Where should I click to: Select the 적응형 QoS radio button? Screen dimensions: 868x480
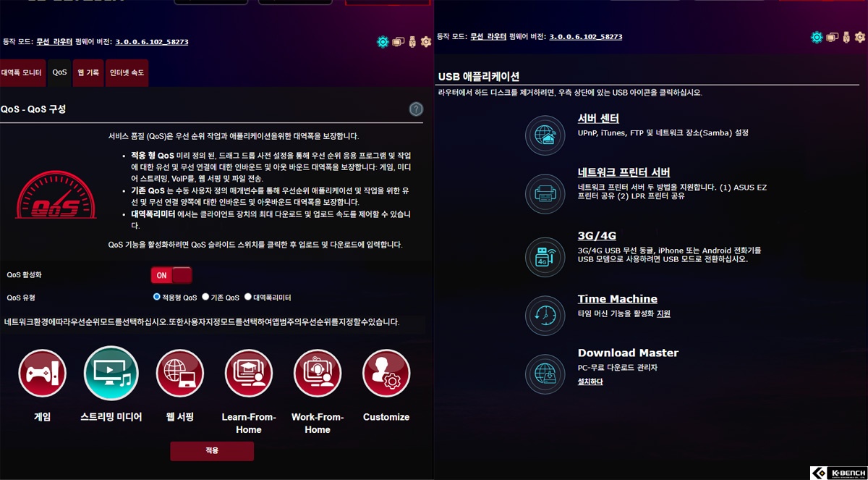(x=157, y=297)
